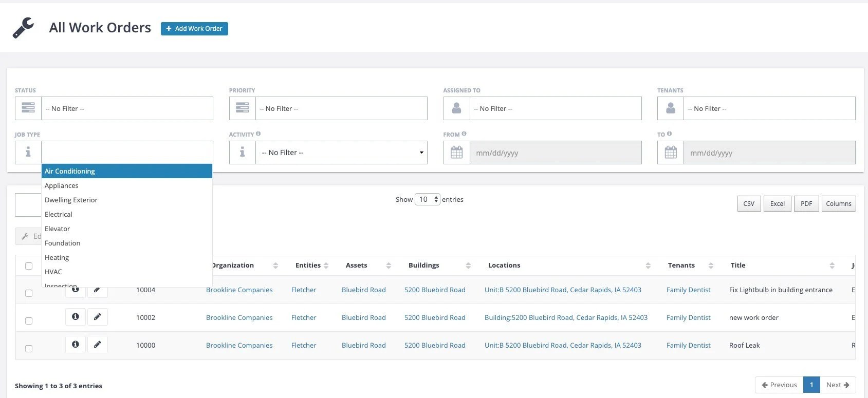This screenshot has width=868, height=398.
Task: Select the checkbox for work order 10000
Action: tap(29, 349)
